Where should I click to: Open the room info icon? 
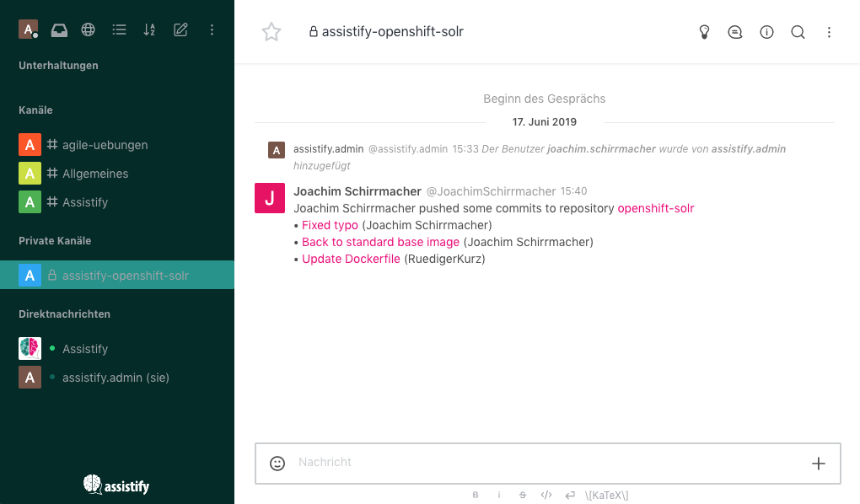pos(766,32)
